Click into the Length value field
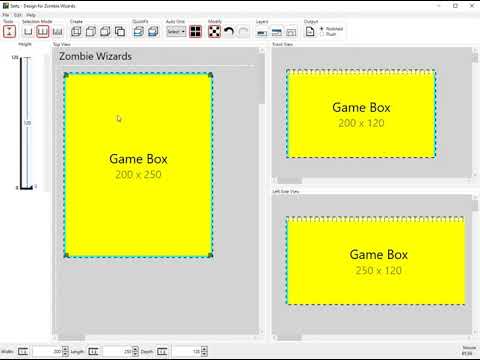 [x=117, y=351]
